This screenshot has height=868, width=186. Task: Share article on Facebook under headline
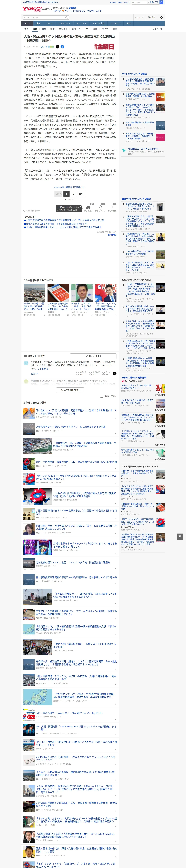(x=62, y=47)
